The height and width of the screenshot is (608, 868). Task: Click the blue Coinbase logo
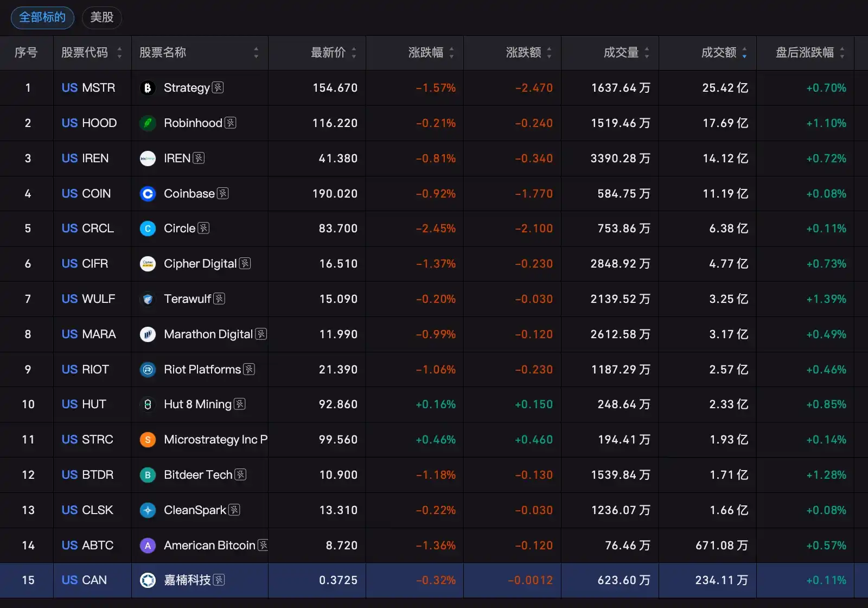tap(148, 194)
